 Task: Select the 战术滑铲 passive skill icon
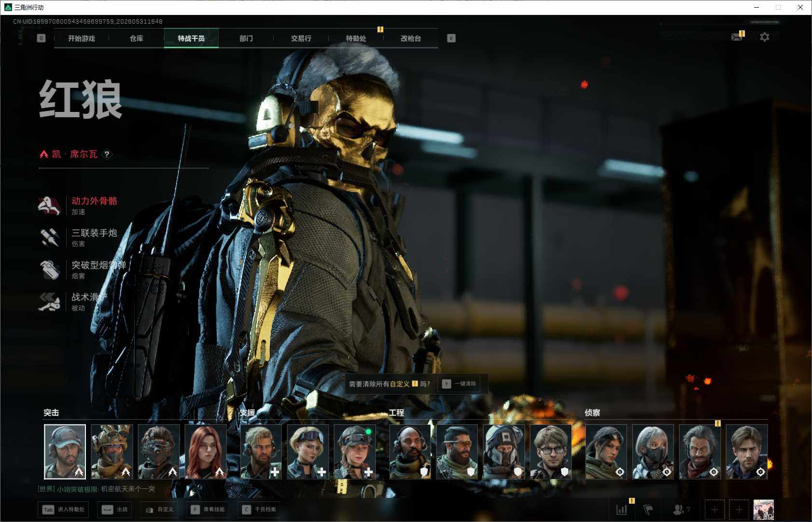coord(50,302)
